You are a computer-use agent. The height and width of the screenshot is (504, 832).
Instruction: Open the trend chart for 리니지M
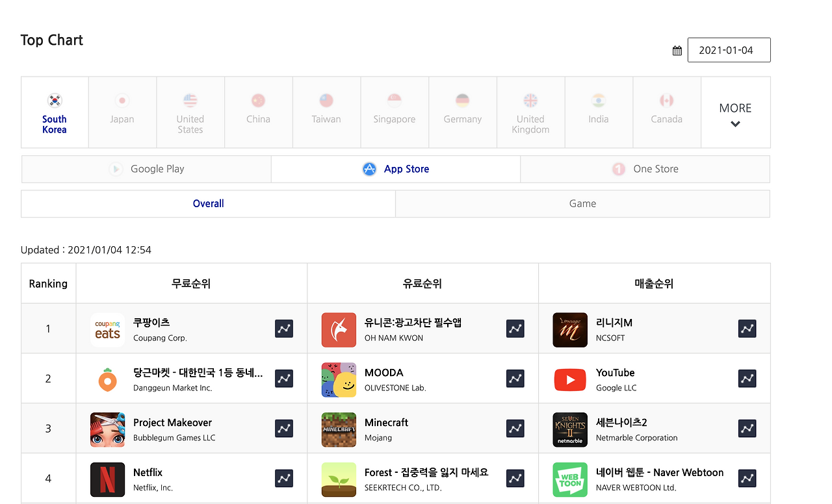click(747, 329)
